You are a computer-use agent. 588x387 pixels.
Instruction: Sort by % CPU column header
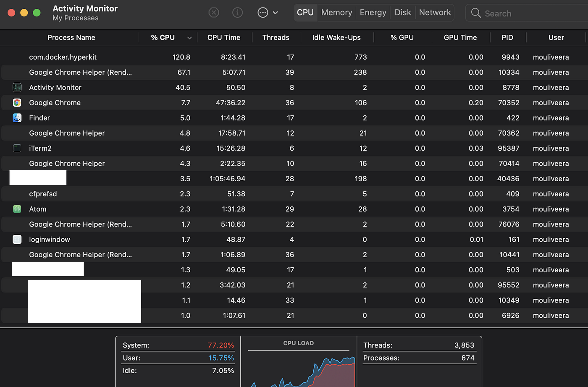coord(163,37)
